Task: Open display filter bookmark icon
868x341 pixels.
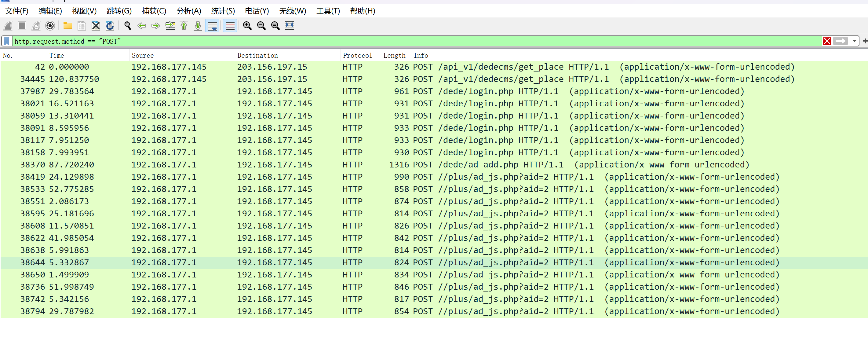Action: pos(7,41)
